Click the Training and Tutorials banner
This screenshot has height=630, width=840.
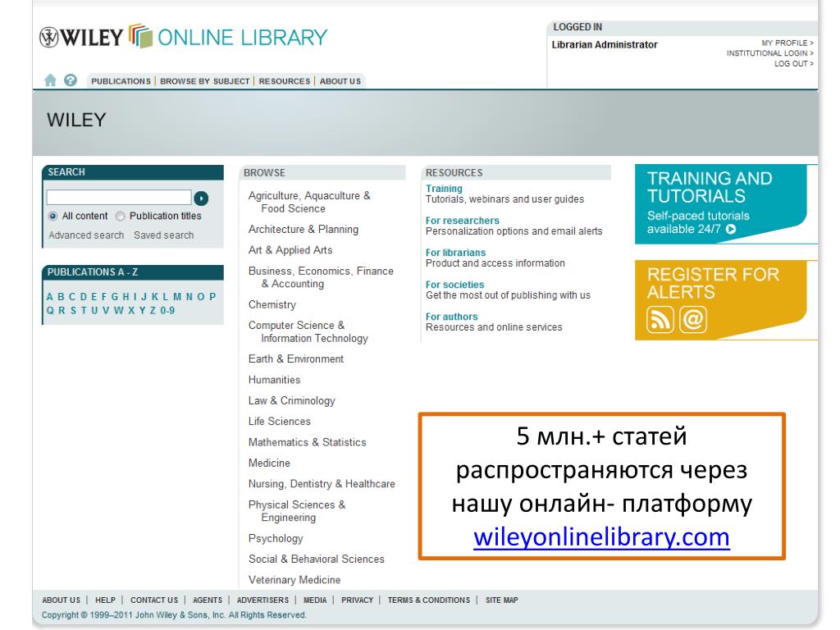[720, 204]
